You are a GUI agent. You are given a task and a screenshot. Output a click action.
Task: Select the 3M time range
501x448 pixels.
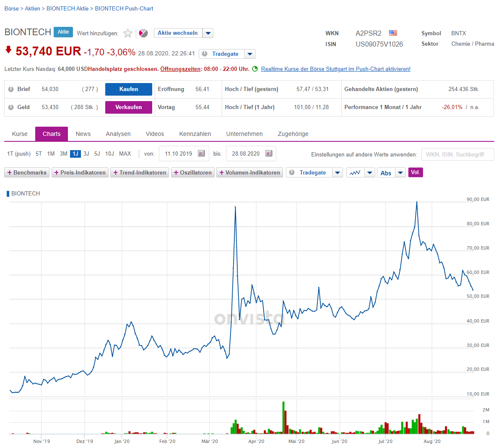[64, 154]
